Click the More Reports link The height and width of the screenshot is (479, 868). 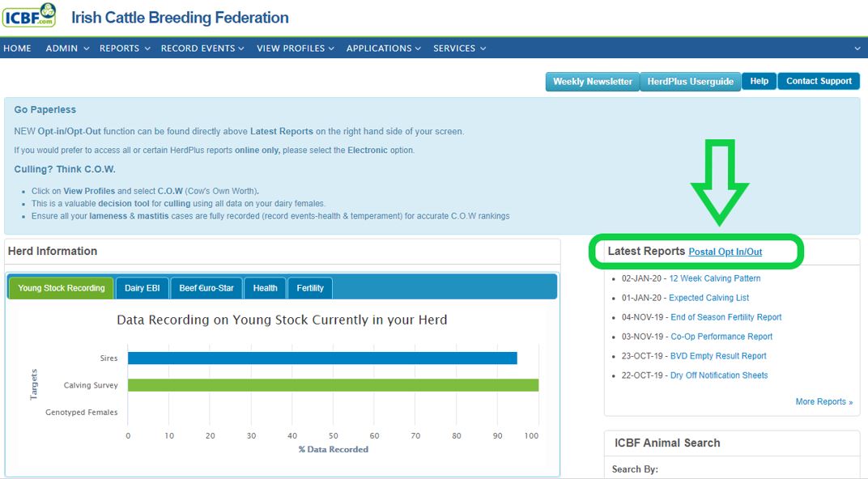pyautogui.click(x=823, y=401)
